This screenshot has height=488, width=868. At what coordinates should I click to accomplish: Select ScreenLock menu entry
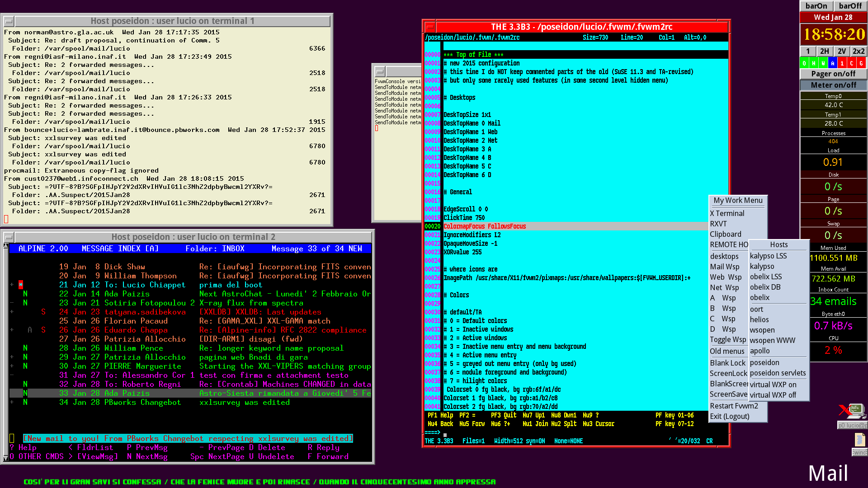tap(729, 373)
